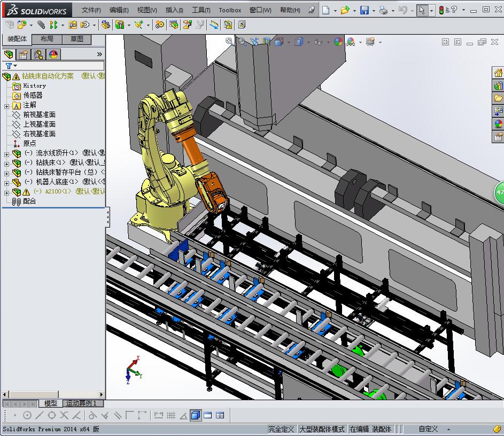Image resolution: width=504 pixels, height=436 pixels.
Task: Click the Print icon
Action: 383,10
